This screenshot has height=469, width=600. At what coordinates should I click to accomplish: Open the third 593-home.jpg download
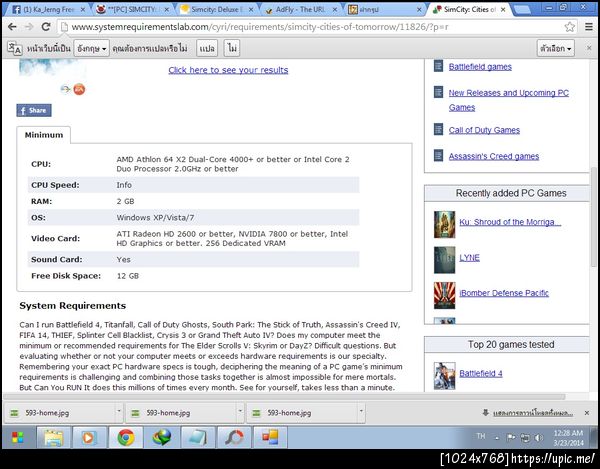[302, 413]
